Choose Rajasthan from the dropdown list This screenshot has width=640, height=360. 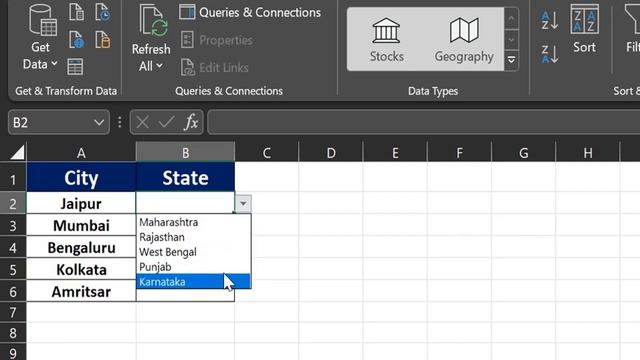pyautogui.click(x=193, y=237)
